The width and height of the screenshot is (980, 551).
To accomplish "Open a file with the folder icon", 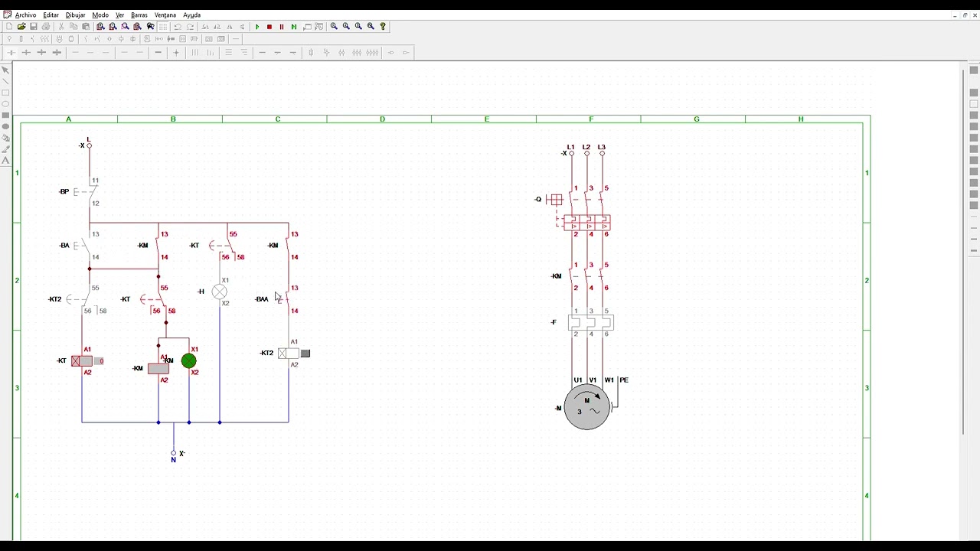I will [x=21, y=27].
